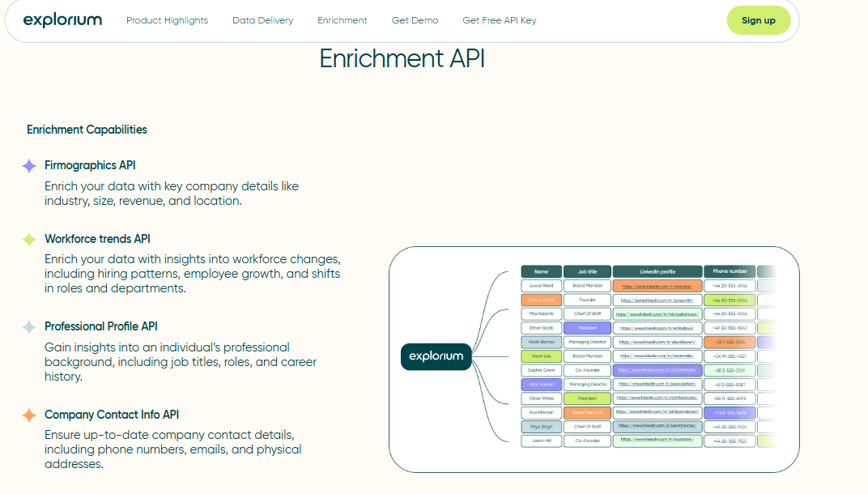Viewport: 868px width, 494px height.
Task: Click green President cell in Oliver White row
Action: pyautogui.click(x=587, y=398)
